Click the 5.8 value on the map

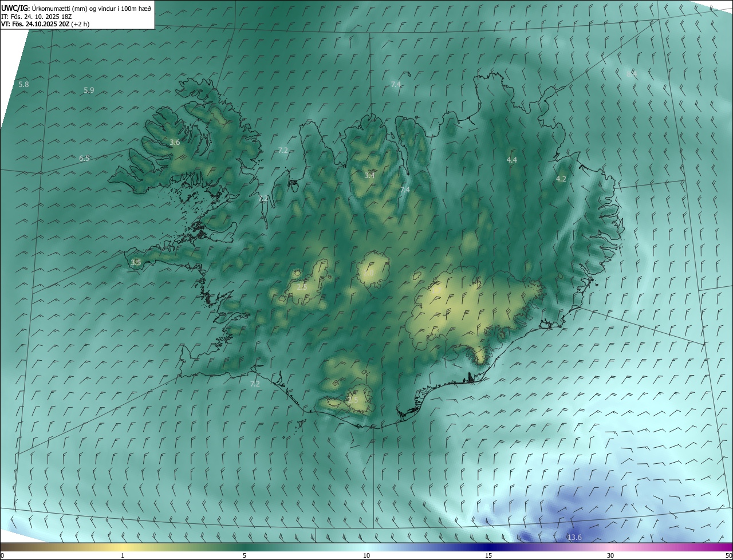click(23, 85)
